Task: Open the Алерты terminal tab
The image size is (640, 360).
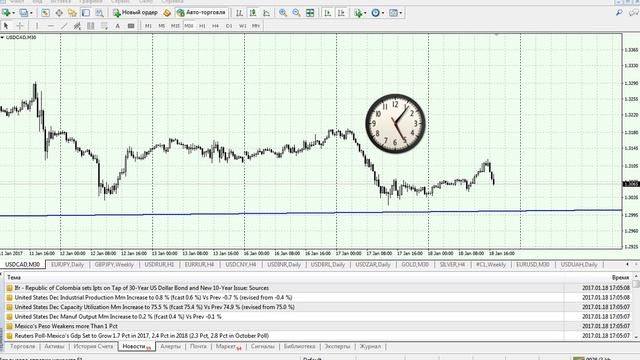Action: click(171, 347)
